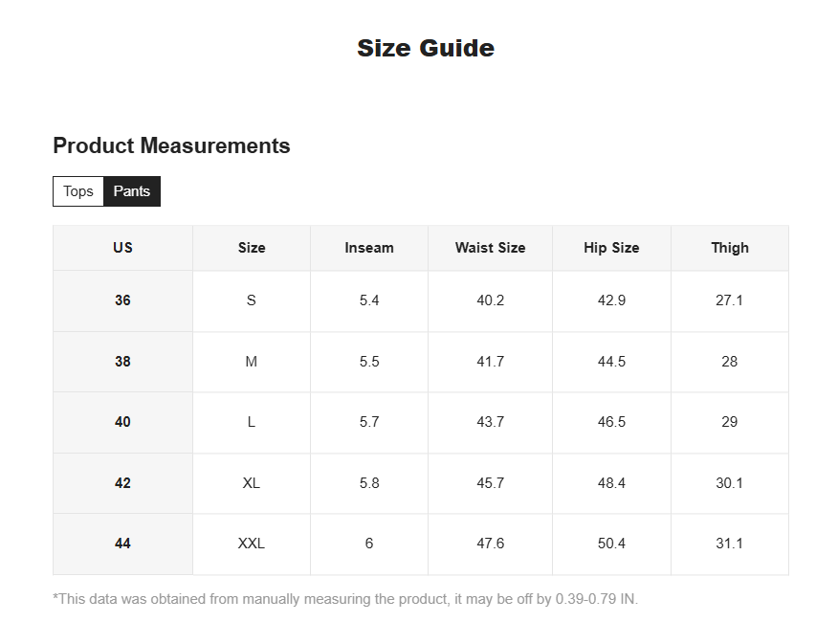Viewport: 816px width, 644px height.
Task: Click waist size value 45.7
Action: [x=490, y=483]
